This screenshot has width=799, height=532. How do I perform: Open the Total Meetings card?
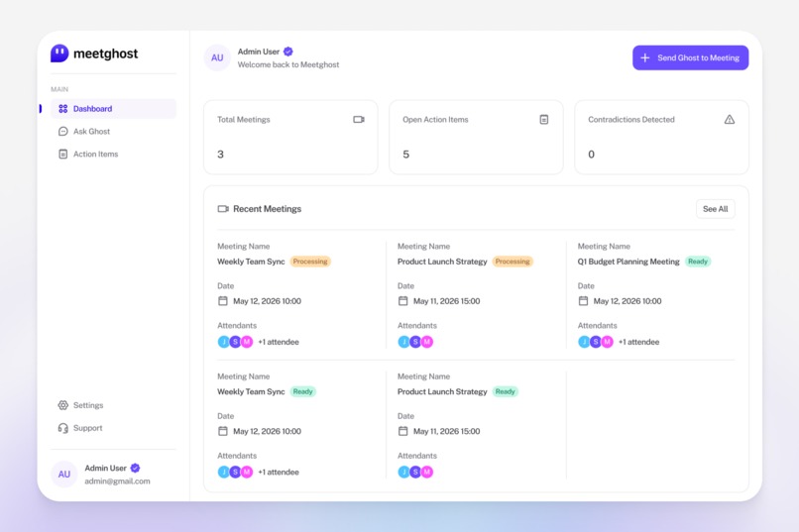tap(290, 137)
